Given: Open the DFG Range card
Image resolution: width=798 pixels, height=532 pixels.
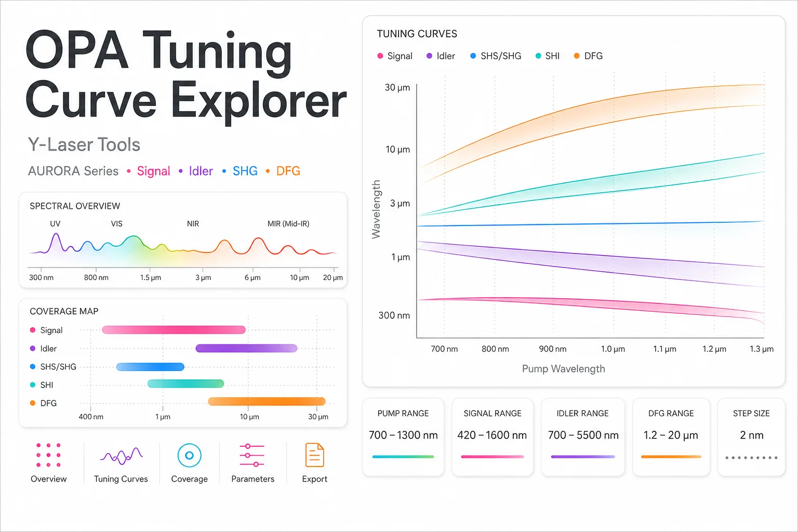Looking at the screenshot, I should click(x=671, y=437).
